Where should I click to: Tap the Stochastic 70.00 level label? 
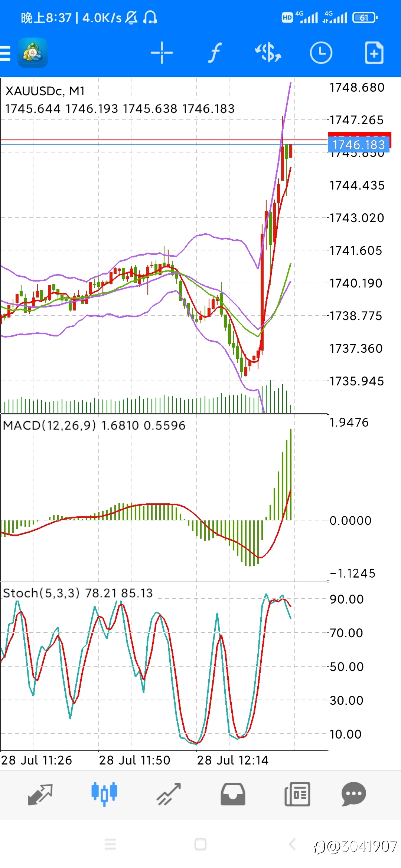coord(346,633)
